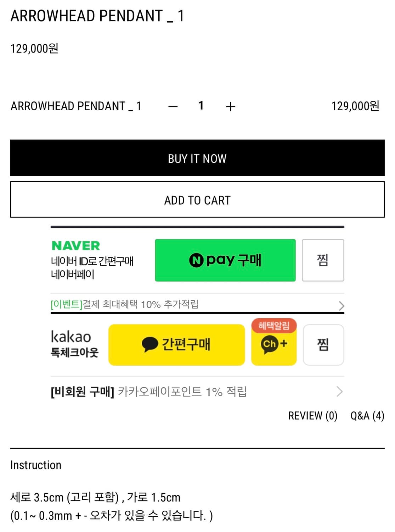Image resolution: width=395 pixels, height=532 pixels.
Task: Open the Naver logo link
Action: pyautogui.click(x=76, y=245)
